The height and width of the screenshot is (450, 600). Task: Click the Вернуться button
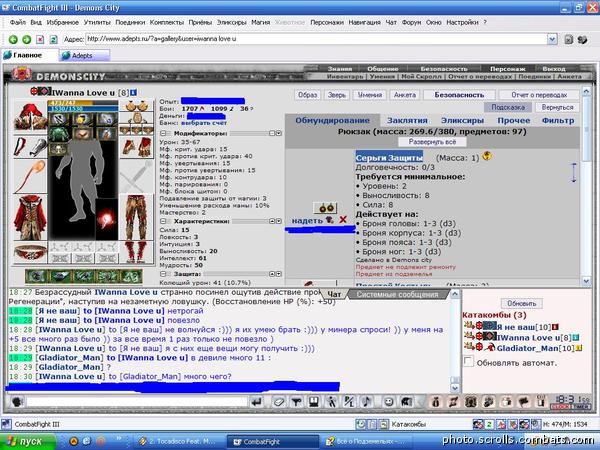coord(557,108)
